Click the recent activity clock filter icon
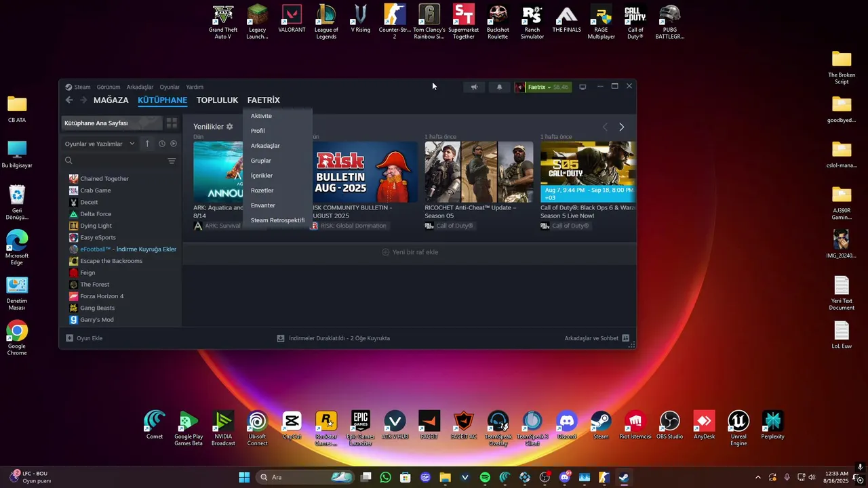Image resolution: width=868 pixels, height=488 pixels. point(162,144)
